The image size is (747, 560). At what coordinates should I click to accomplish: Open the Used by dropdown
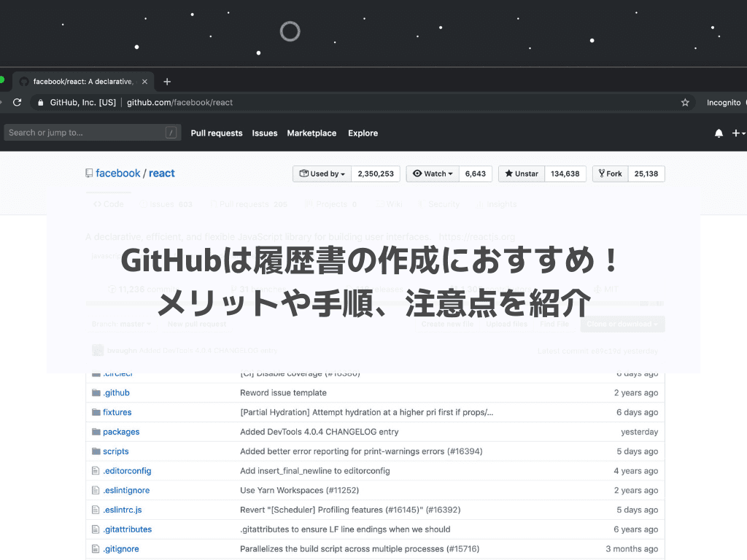[321, 174]
